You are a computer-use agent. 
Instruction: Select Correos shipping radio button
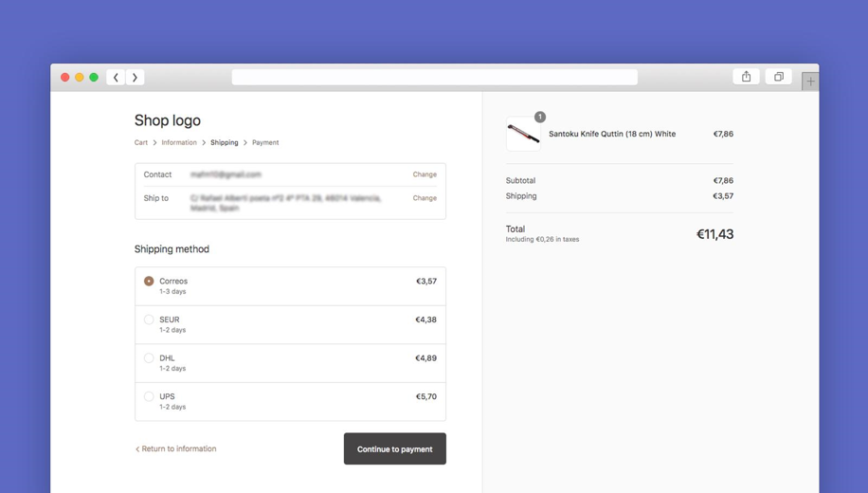(149, 282)
